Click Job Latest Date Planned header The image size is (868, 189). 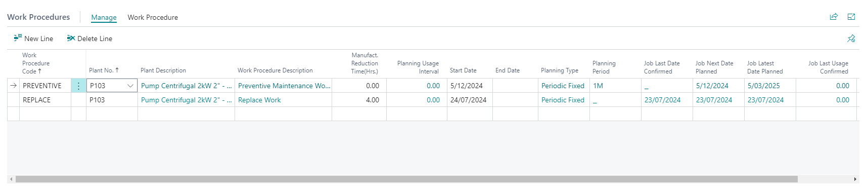tap(765, 67)
